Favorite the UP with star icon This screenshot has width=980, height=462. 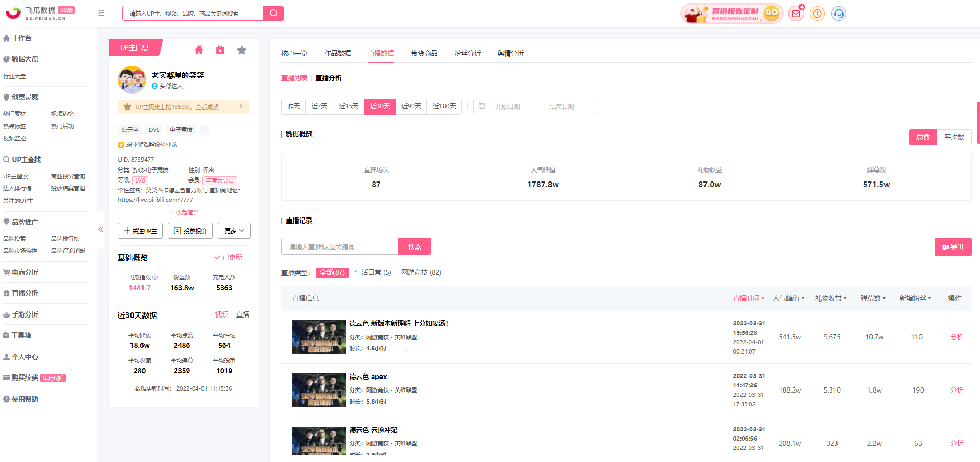click(242, 50)
